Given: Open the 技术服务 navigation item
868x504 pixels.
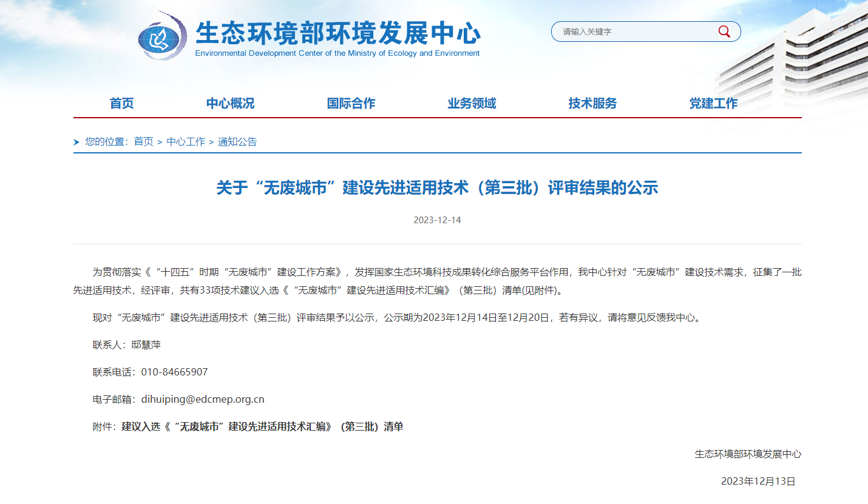Looking at the screenshot, I should (592, 103).
